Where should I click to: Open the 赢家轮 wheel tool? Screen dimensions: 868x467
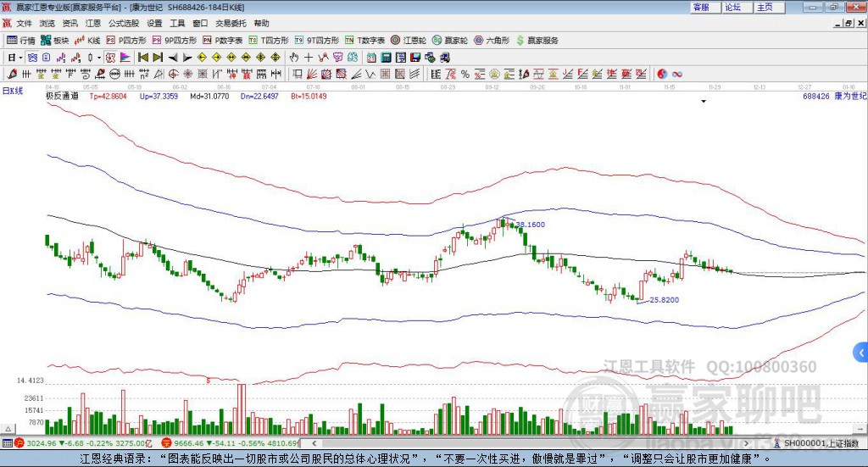coord(449,41)
